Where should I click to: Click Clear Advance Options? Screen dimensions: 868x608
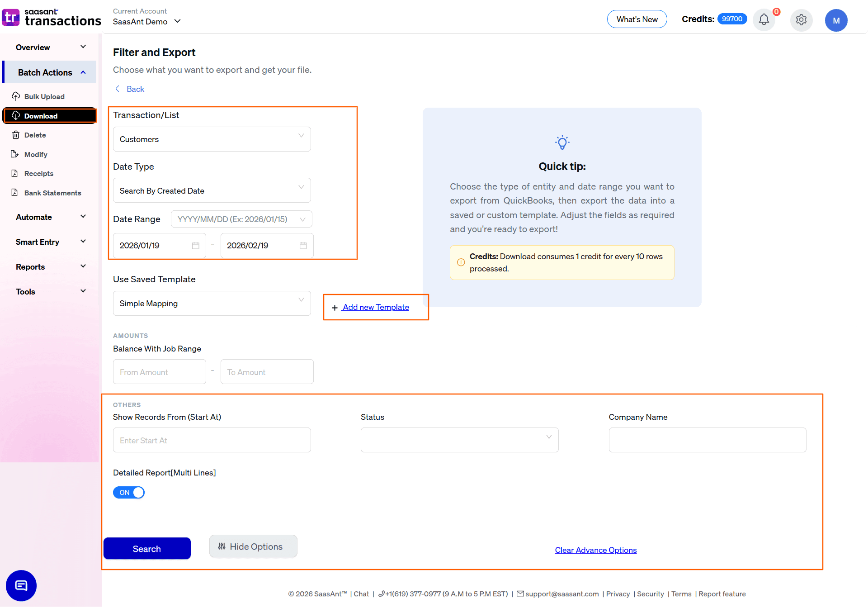coord(595,550)
